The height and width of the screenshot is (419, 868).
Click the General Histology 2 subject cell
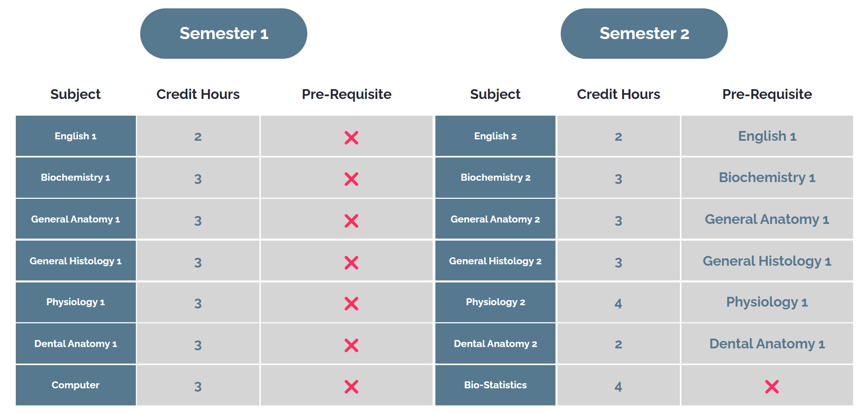(495, 261)
